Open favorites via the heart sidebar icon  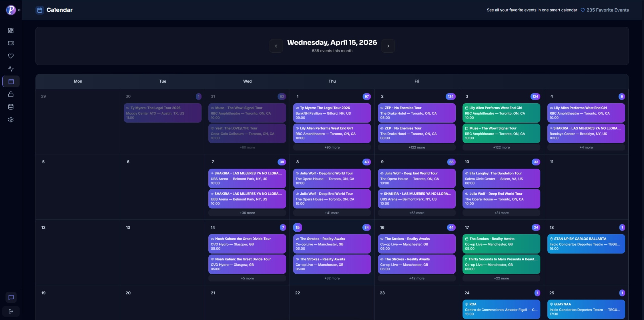[11, 56]
